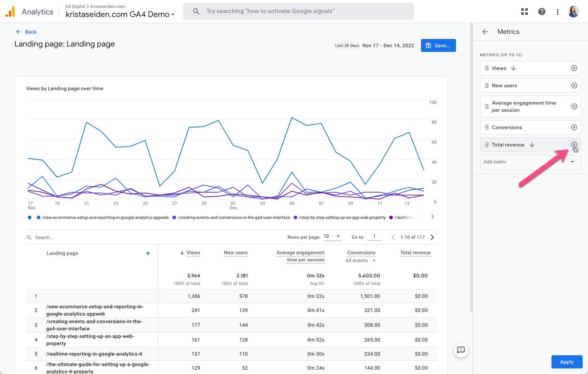Toggle sort arrow on Views metric chip
588x374 pixels.
513,68
